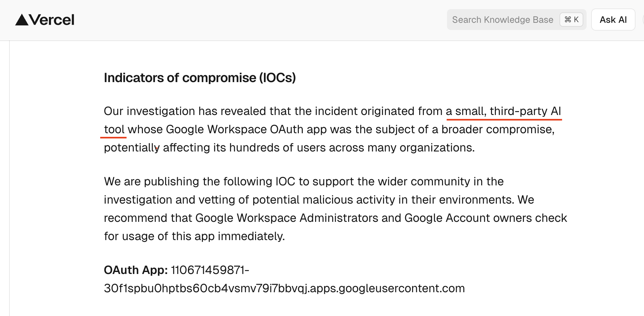Open the Ask AI assistant
Screen dimensions: 644x316
[x=613, y=20]
